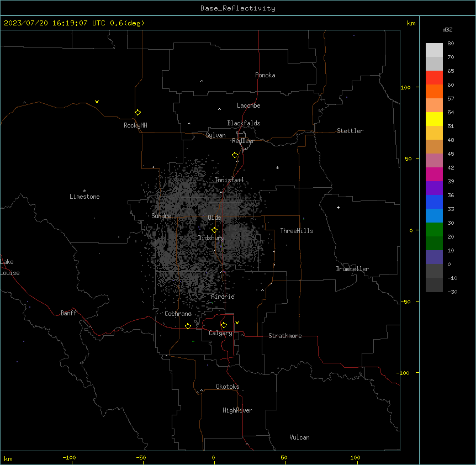Viewport: 476px width, 465px height.
Task: Click the Stettler town label
Action: [350, 131]
